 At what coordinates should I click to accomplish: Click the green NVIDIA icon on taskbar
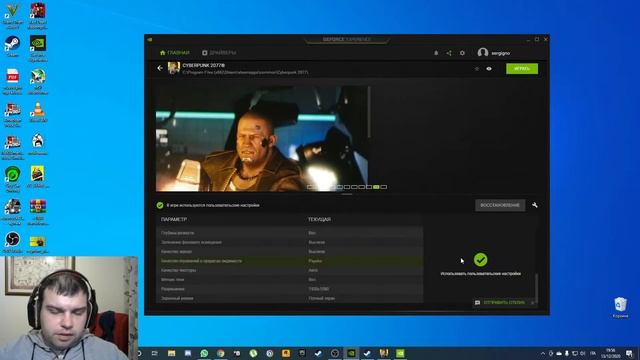[400, 353]
